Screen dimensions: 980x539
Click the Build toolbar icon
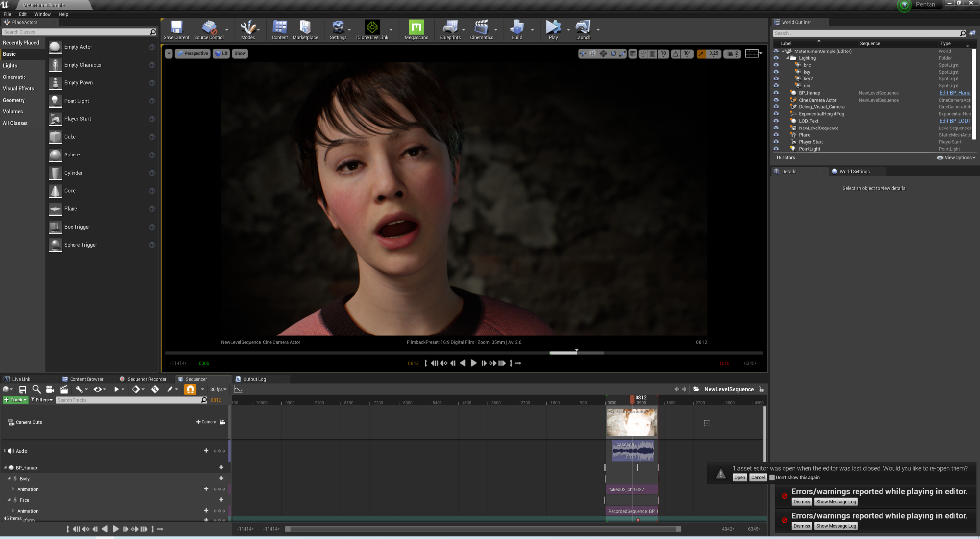click(x=517, y=29)
